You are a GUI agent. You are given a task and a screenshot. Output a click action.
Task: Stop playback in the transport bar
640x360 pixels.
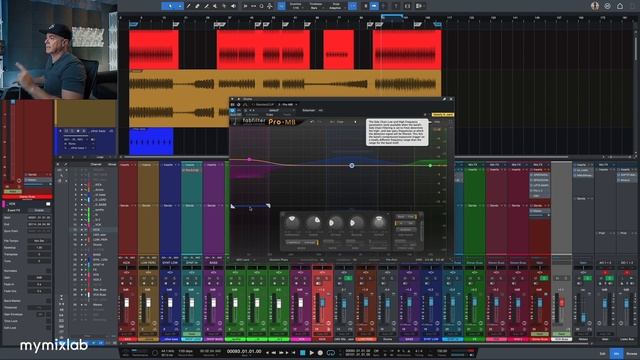[302, 353]
